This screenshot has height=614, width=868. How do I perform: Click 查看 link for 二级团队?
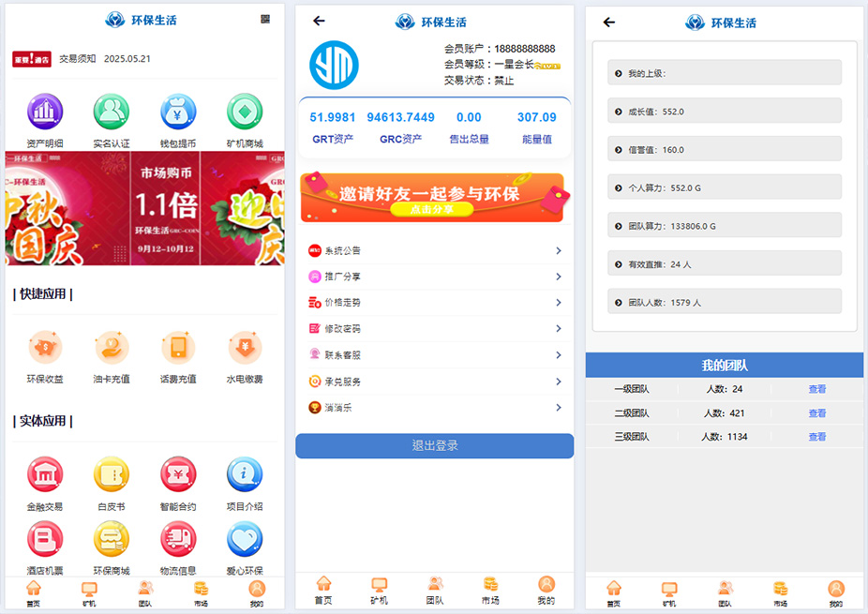point(816,413)
